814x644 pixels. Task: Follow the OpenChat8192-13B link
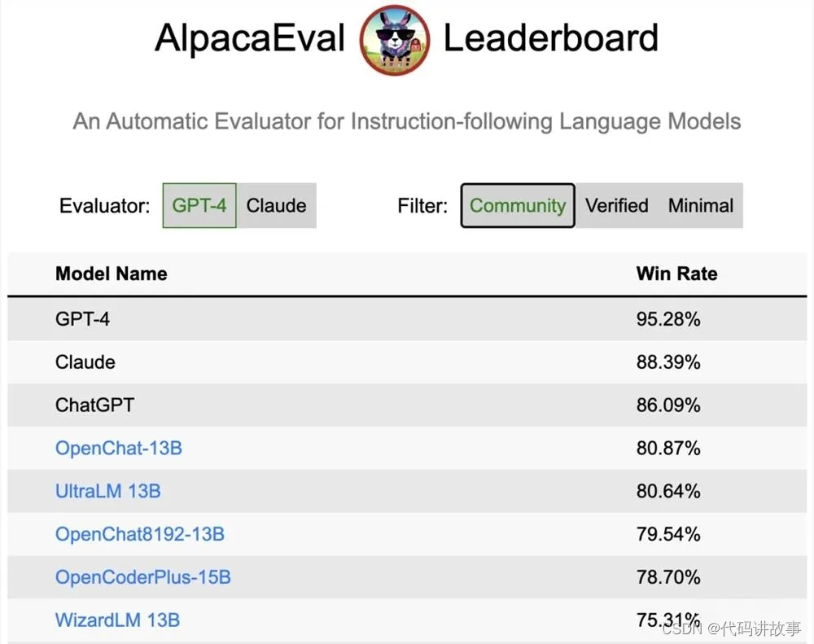click(x=140, y=534)
